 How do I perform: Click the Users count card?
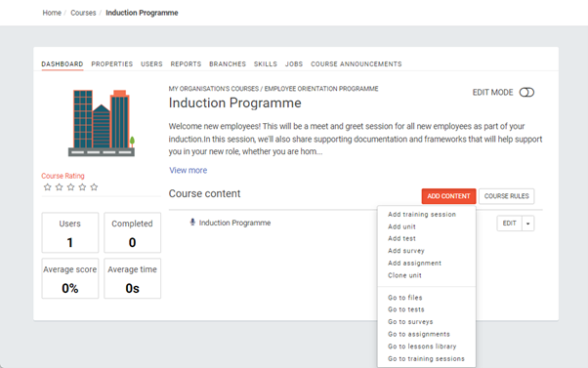tap(70, 232)
